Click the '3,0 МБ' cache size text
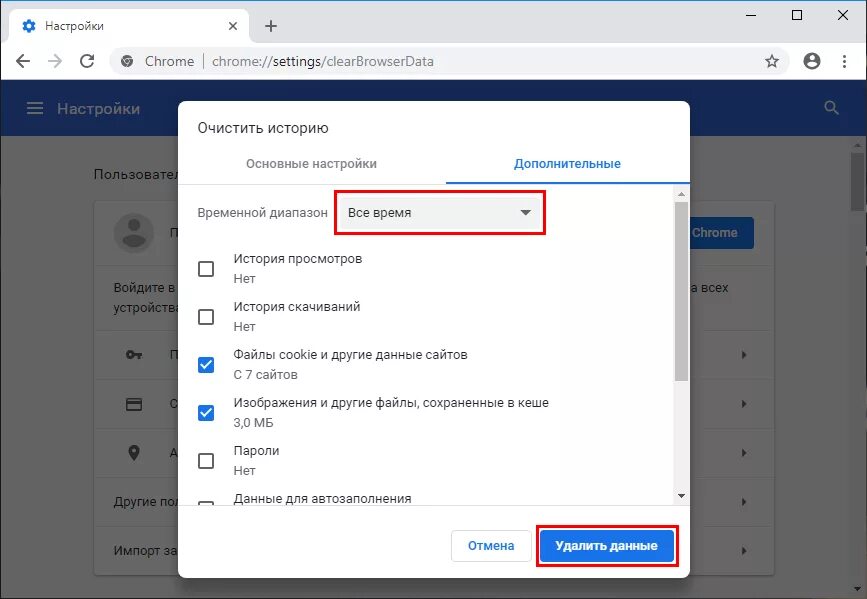 253,423
